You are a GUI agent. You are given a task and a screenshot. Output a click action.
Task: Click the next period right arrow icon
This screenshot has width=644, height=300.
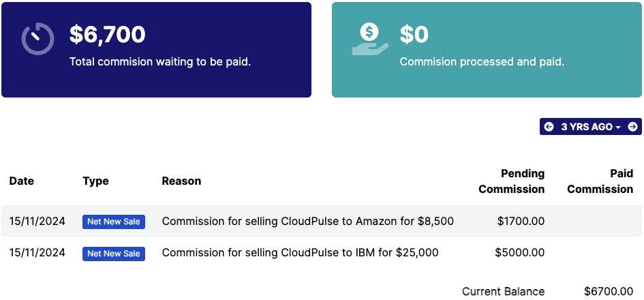point(633,127)
